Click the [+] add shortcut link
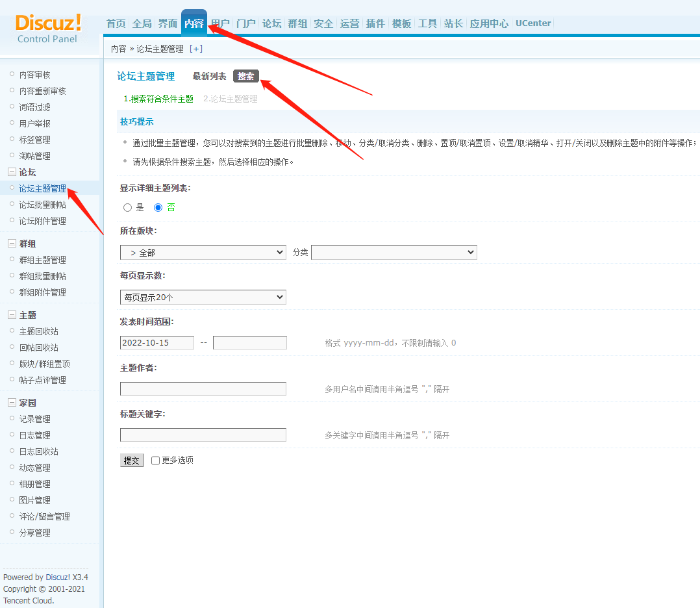The height and width of the screenshot is (608, 700). (x=195, y=49)
